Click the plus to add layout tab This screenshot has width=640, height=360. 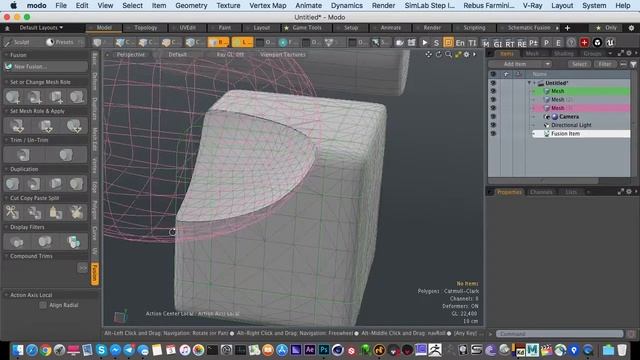coord(567,28)
